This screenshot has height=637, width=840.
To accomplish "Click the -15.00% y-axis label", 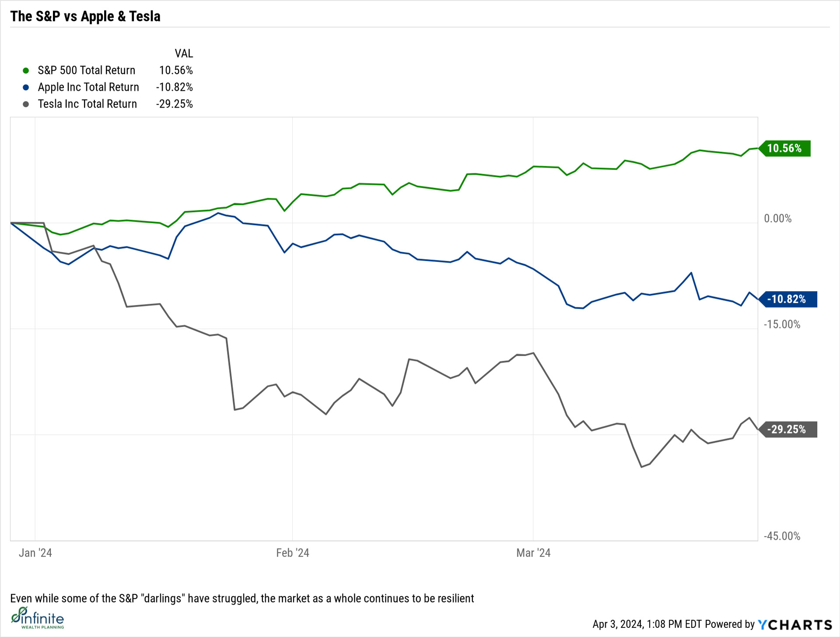I will 782,324.
